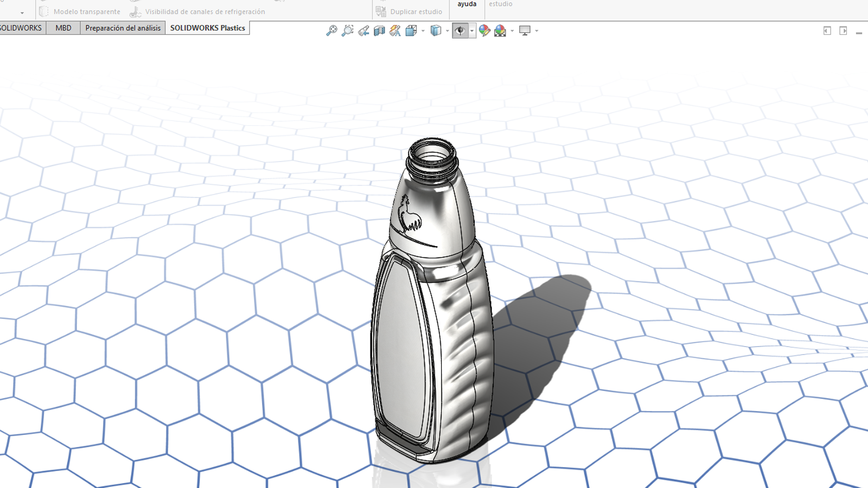The height and width of the screenshot is (488, 868).
Task: Activate the Section View tool
Action: 379,31
